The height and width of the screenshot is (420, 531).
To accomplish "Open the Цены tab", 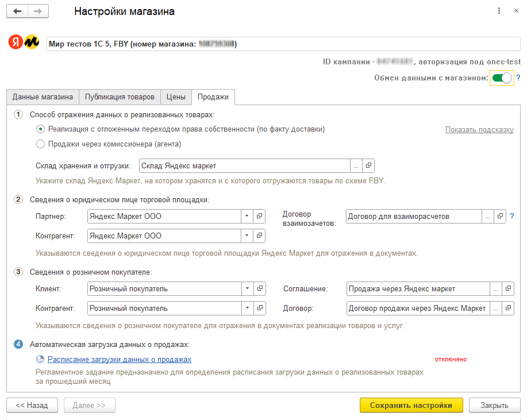I will pos(176,97).
